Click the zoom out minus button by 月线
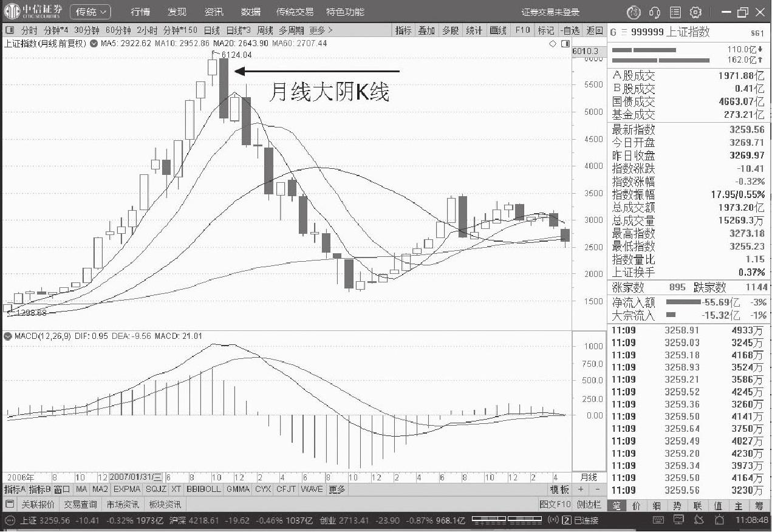772x532 pixels. point(598,489)
